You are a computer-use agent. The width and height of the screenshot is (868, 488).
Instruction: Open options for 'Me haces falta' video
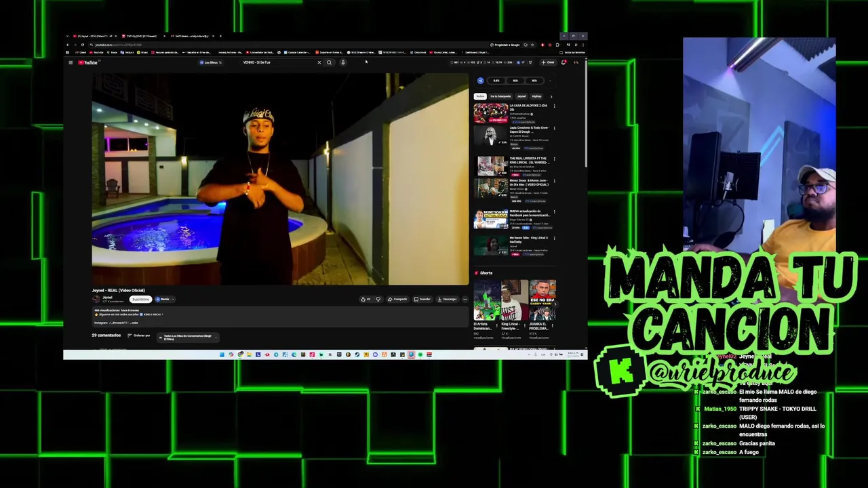[554, 238]
